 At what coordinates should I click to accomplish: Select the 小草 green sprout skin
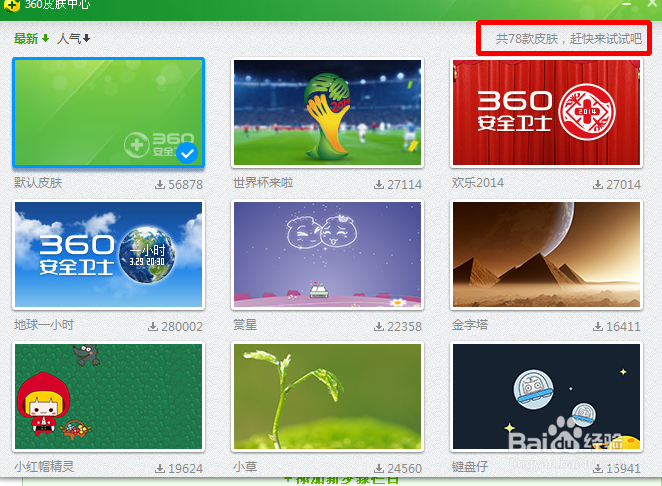point(327,396)
